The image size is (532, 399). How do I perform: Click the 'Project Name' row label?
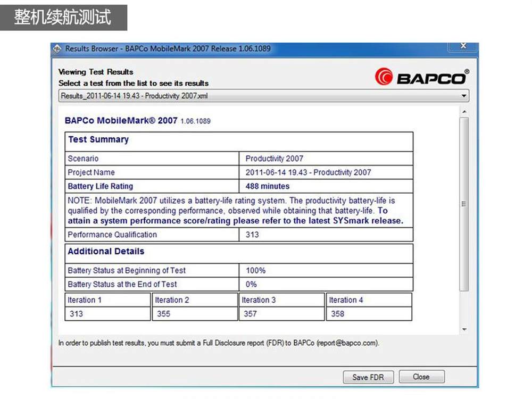coord(92,172)
